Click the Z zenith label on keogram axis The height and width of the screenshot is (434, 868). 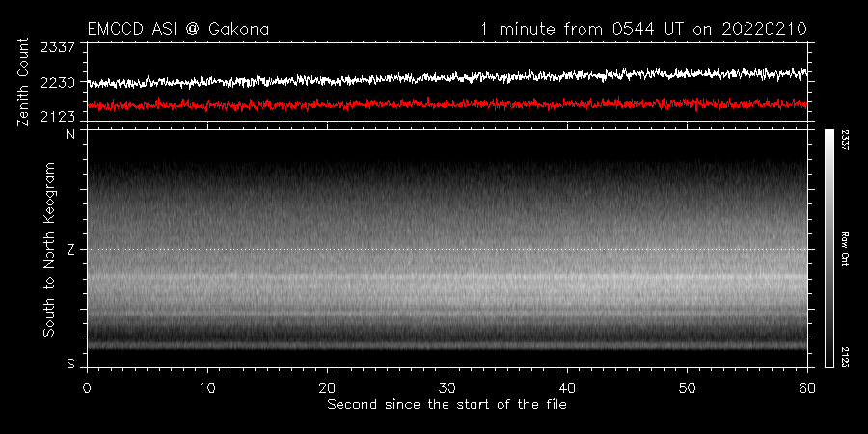coord(70,250)
